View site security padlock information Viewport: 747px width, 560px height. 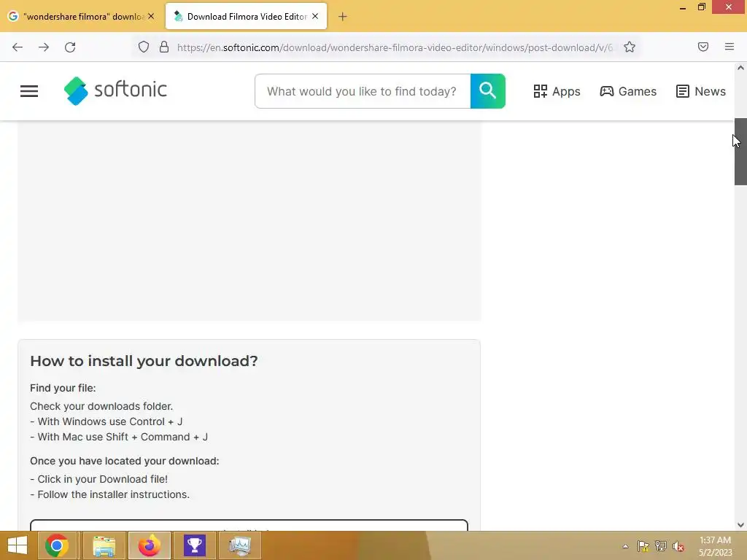(164, 47)
